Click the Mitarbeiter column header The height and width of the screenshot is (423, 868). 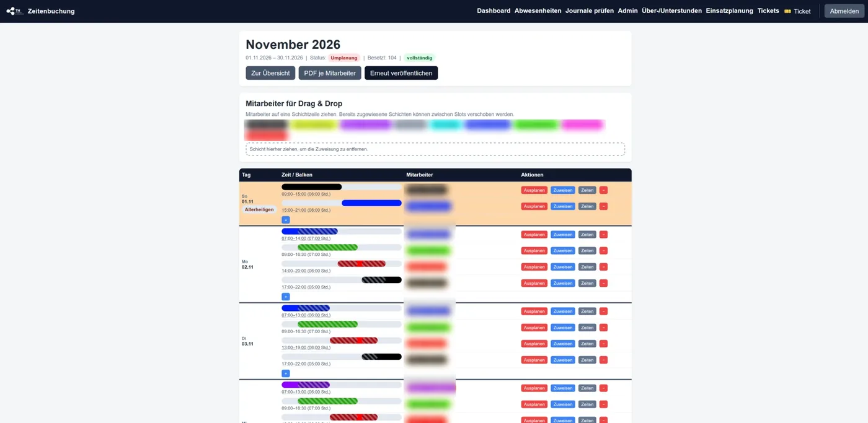[420, 175]
